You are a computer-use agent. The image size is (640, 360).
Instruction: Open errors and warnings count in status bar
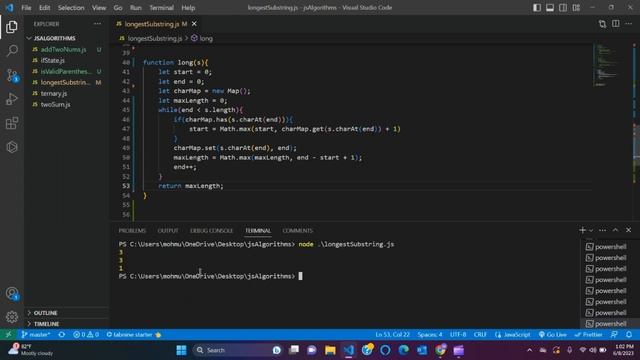click(x=86, y=335)
